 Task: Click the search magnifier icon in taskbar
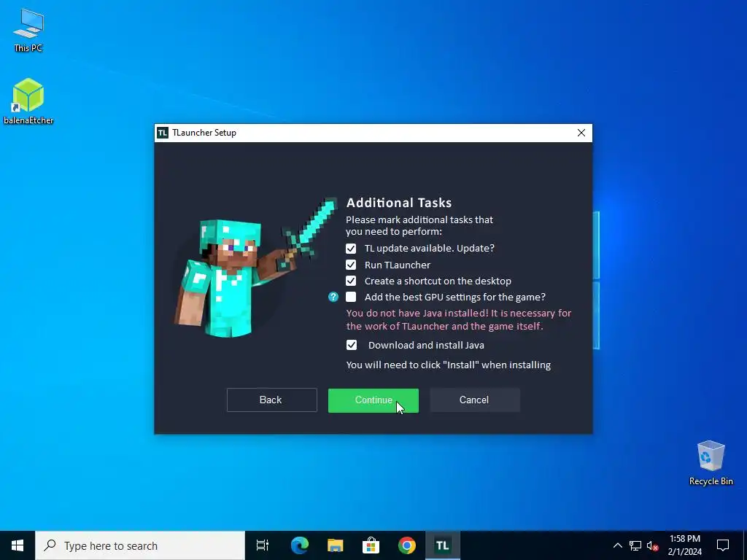(x=50, y=545)
